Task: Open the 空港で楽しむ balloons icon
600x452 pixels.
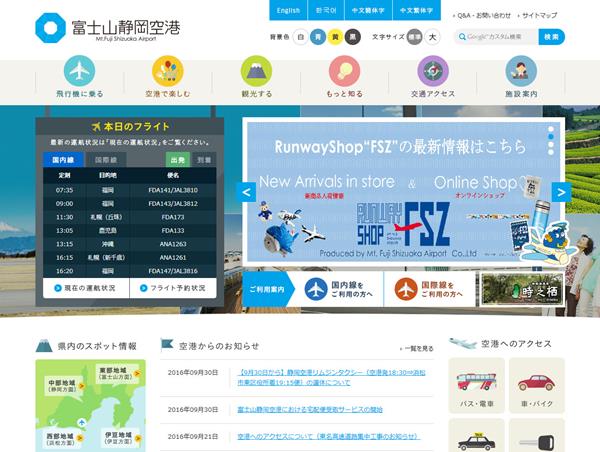Action: tap(168, 71)
